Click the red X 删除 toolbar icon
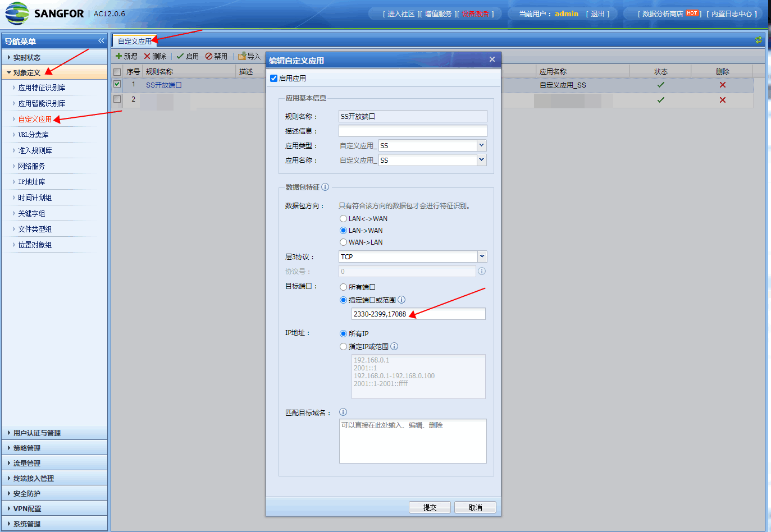The width and height of the screenshot is (771, 532). tap(147, 56)
